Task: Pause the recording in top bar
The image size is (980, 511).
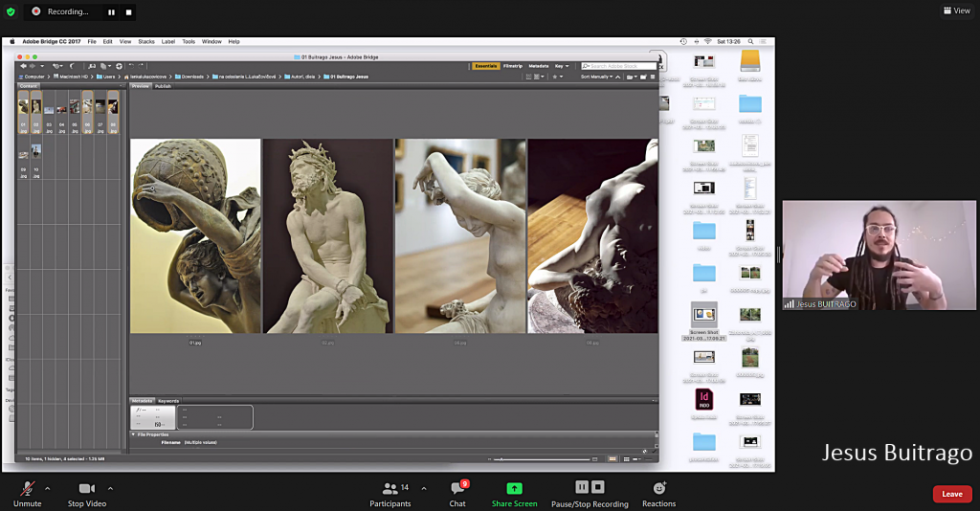Action: pos(111,11)
